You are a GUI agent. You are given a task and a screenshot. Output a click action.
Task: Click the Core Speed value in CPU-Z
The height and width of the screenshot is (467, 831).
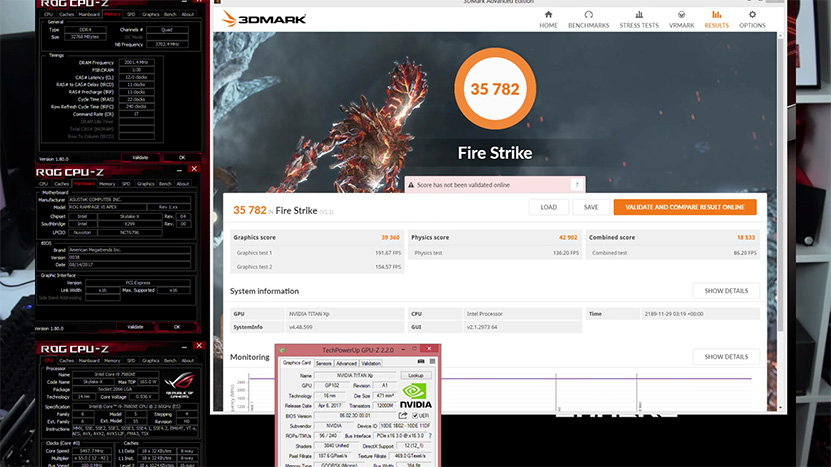pyautogui.click(x=92, y=451)
